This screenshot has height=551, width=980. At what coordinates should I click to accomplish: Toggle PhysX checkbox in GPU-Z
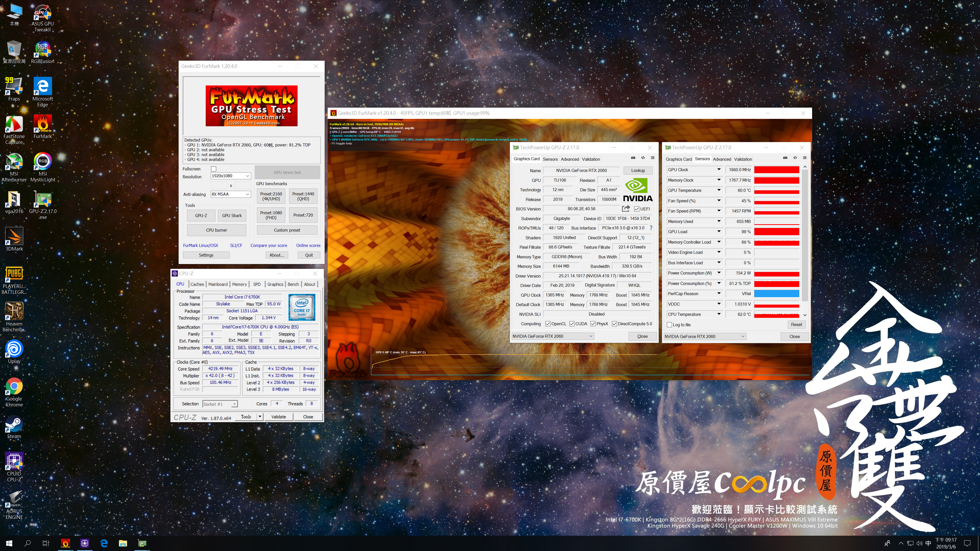coord(593,324)
